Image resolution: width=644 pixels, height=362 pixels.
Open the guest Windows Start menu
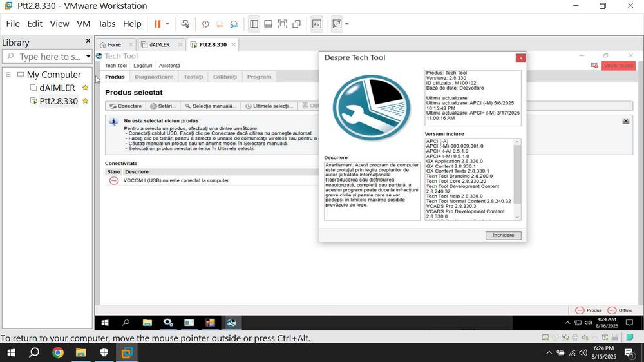click(105, 323)
